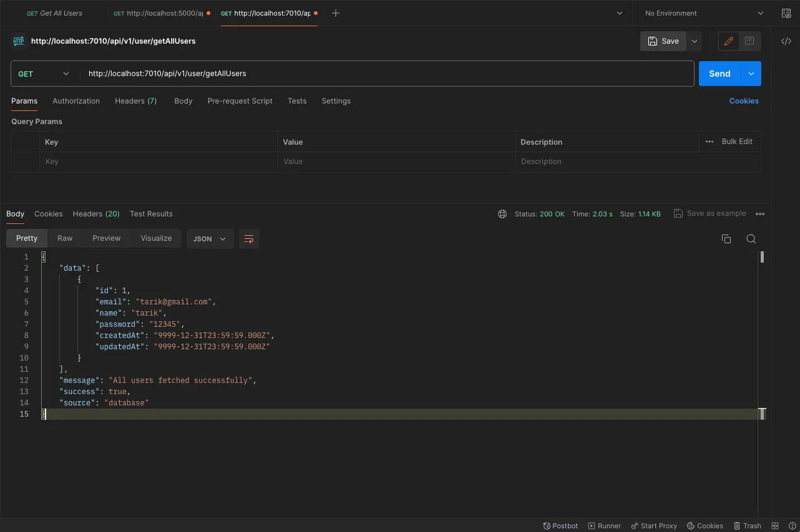Copy the response body with the copy icon
800x532 pixels.
[x=726, y=239]
